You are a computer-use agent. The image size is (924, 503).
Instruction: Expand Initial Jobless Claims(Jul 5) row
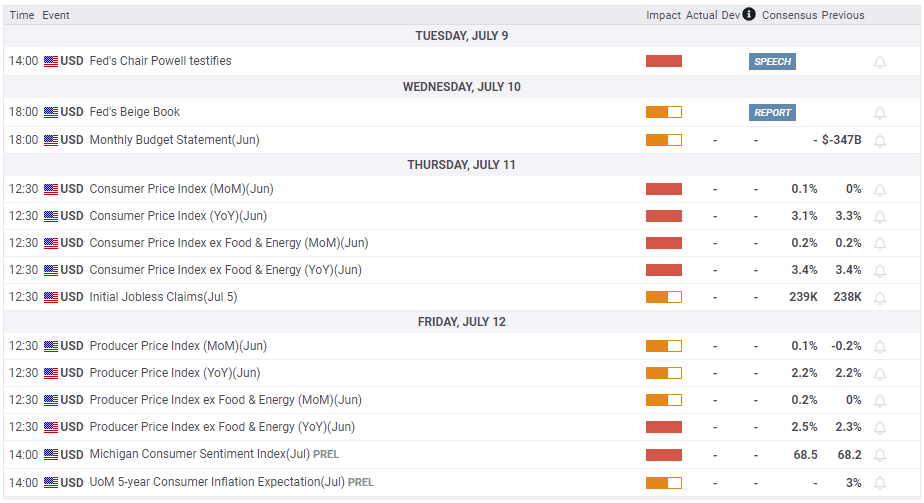pyautogui.click(x=163, y=297)
